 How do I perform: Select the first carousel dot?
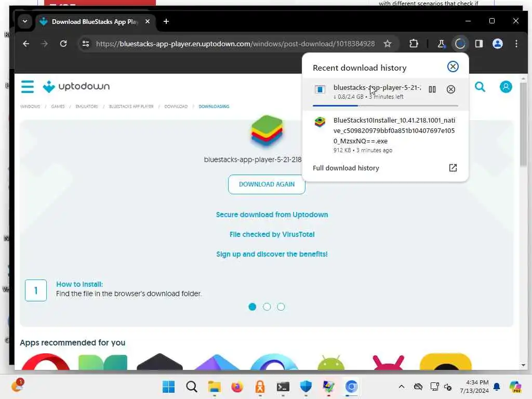[252, 307]
